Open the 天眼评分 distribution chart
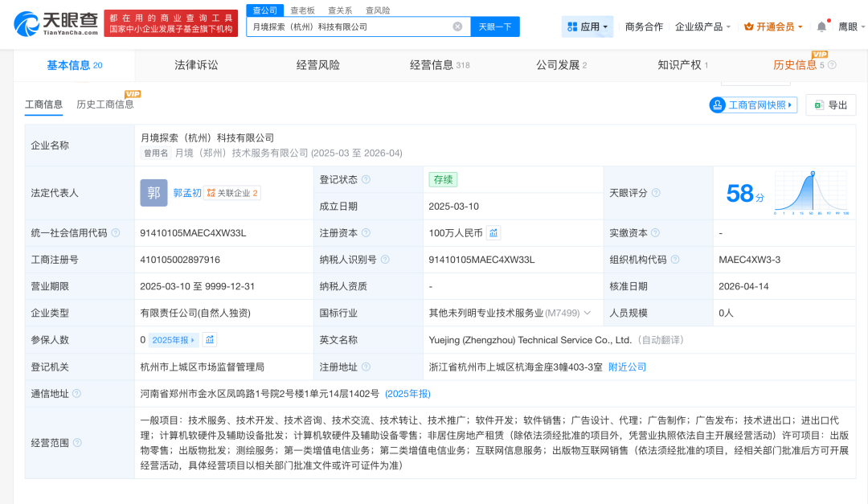The image size is (868, 504). [x=811, y=193]
